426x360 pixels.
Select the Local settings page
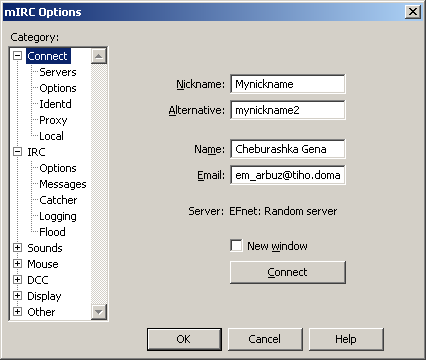point(51,136)
